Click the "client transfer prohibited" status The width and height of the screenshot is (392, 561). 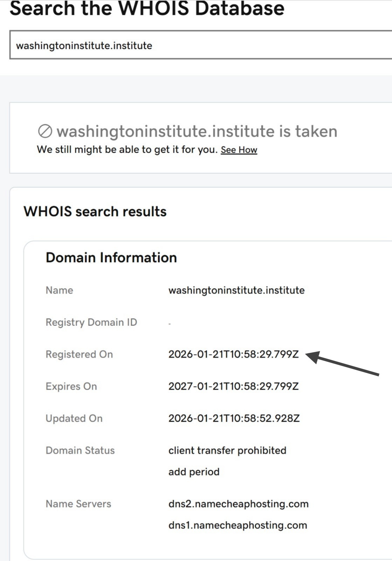(227, 451)
